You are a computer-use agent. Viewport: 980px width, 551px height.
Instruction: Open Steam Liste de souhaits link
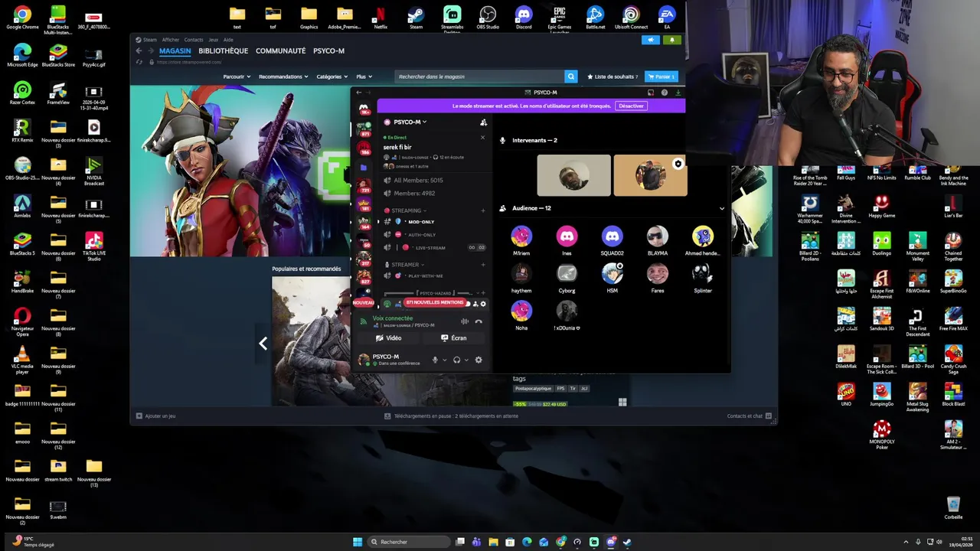click(x=612, y=77)
